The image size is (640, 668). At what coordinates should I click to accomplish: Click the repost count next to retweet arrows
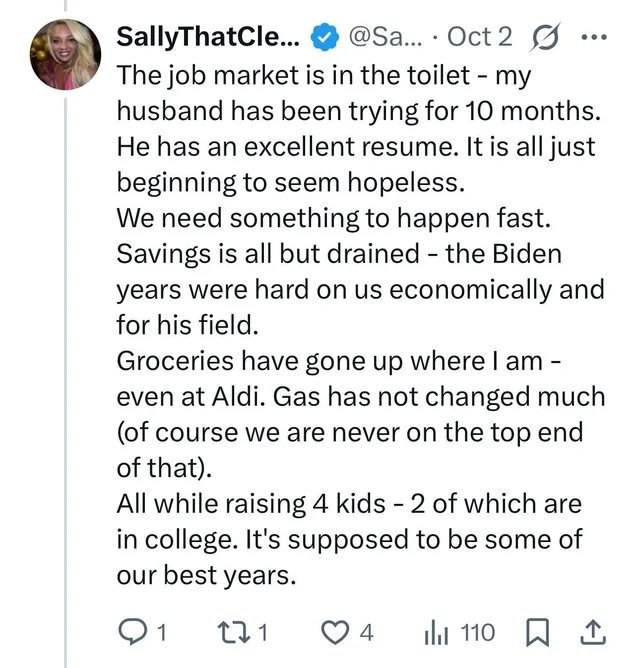[263, 633]
